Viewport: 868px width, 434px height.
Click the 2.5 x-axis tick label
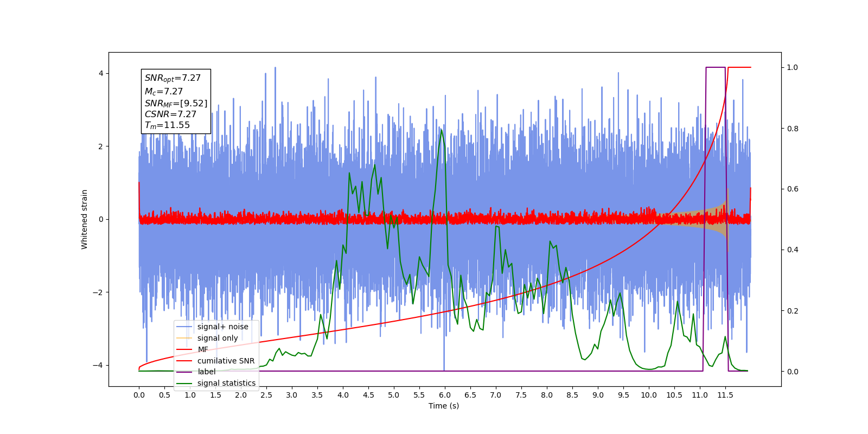point(266,395)
